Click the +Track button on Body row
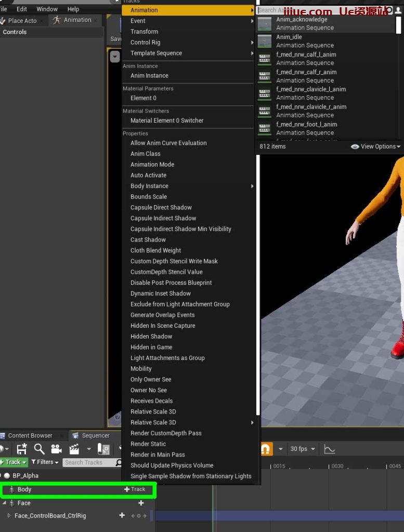Viewport: 404px width, 532px height. [135, 489]
